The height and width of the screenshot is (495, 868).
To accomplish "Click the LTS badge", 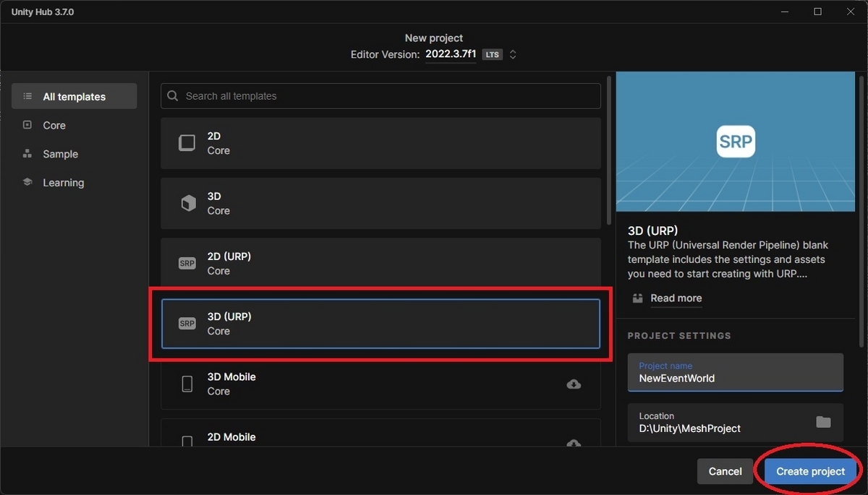I will 493,55.
